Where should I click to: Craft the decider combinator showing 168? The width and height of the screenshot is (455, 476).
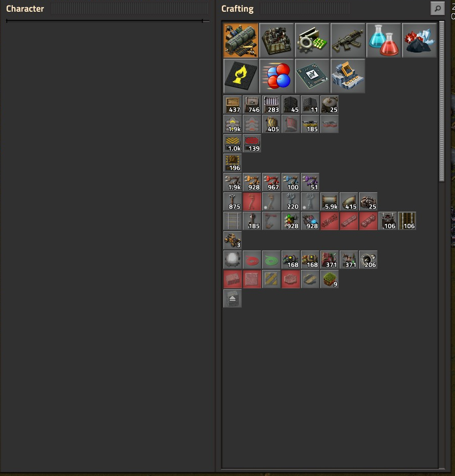(x=310, y=260)
